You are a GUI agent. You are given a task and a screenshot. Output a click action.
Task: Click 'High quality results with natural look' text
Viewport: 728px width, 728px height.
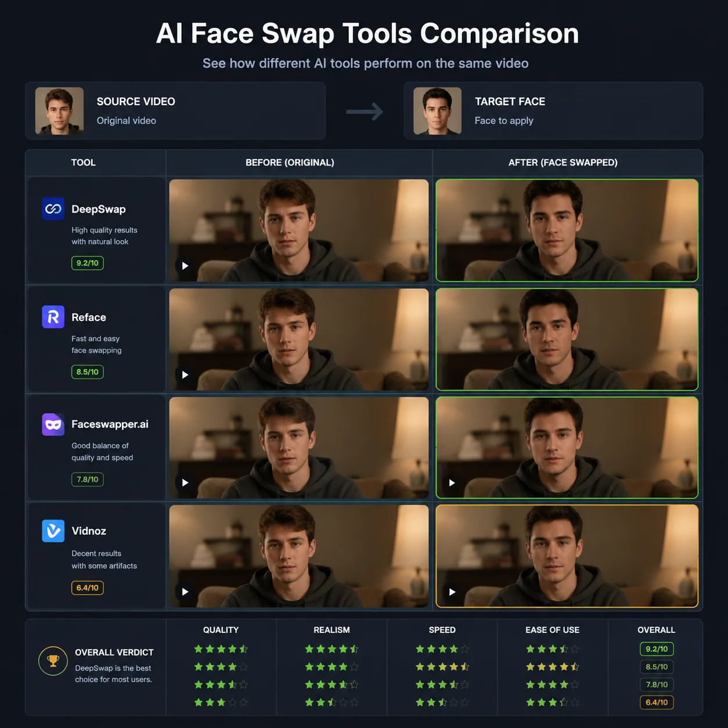[104, 236]
